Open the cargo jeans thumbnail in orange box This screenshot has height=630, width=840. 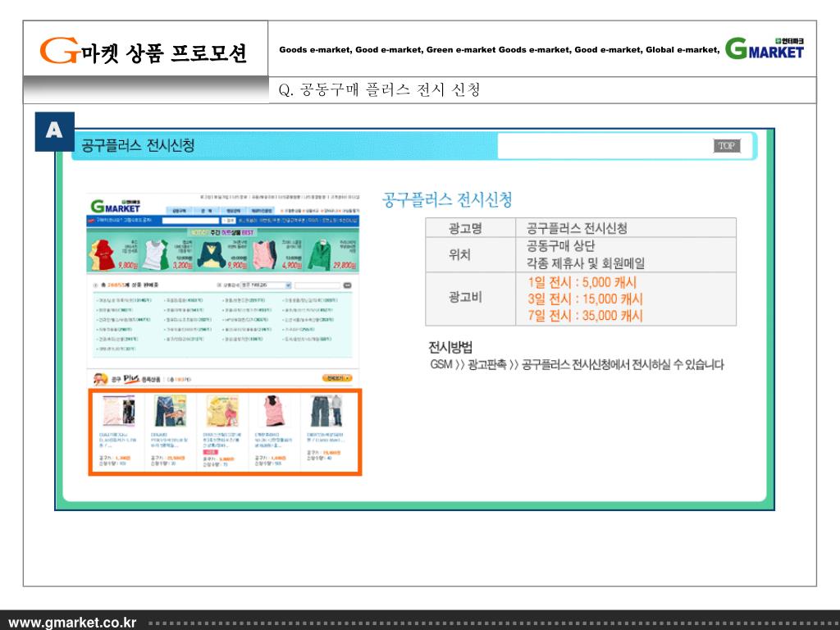click(x=326, y=410)
